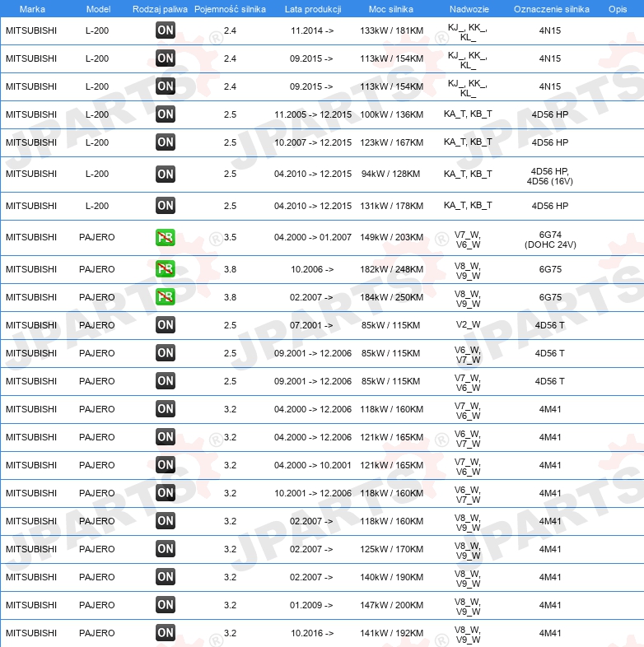Click the 123kW / 167KM power cell
The height and width of the screenshot is (647, 644).
click(x=391, y=142)
